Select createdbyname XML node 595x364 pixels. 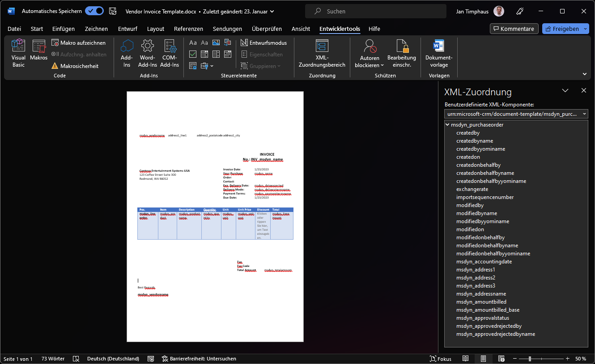[x=475, y=141]
